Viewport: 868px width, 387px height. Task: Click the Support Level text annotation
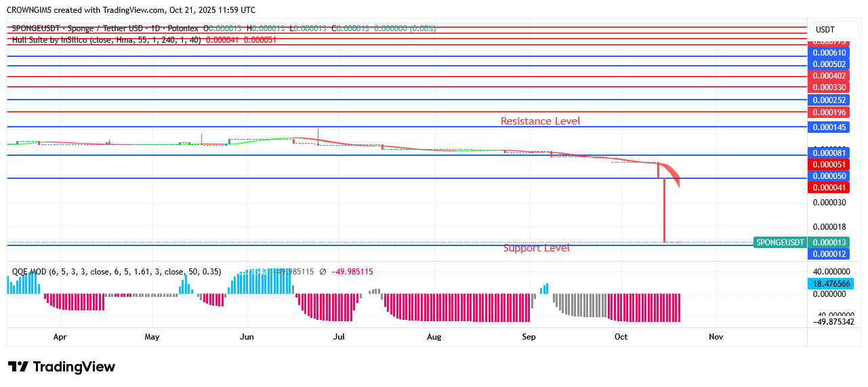point(536,249)
